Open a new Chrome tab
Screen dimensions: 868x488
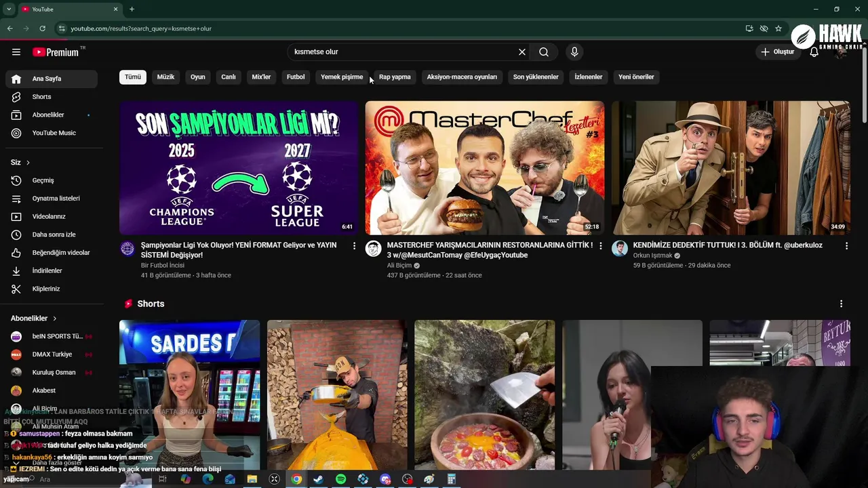pyautogui.click(x=132, y=9)
